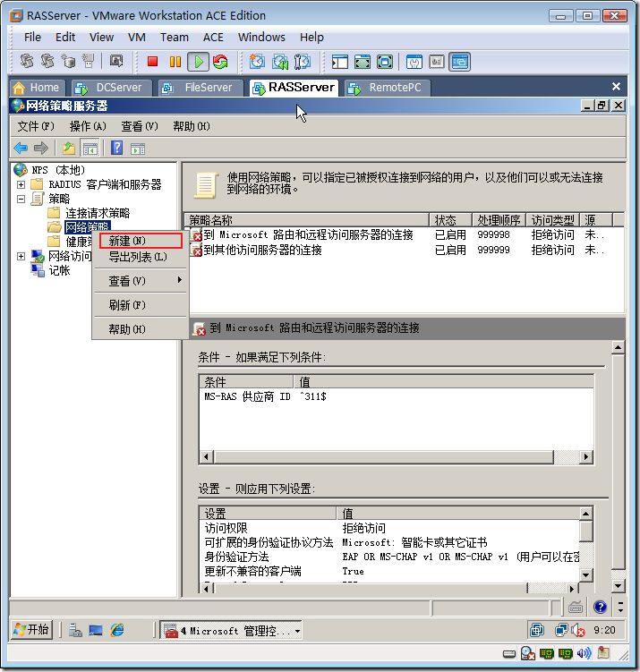Switch to the RemotePC tab
The height and width of the screenshot is (672, 640).
388,88
